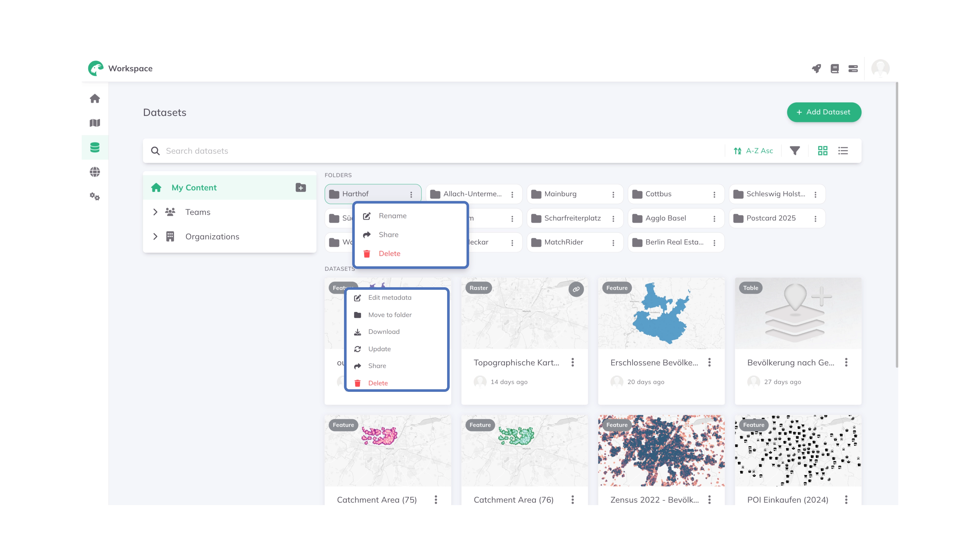Viewport: 980px width, 551px height.
Task: Select Edit metadata in dataset menu
Action: (397, 298)
